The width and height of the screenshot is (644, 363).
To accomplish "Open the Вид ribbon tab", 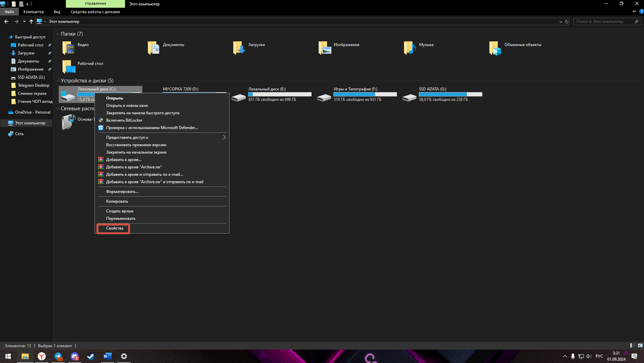I will [x=57, y=11].
